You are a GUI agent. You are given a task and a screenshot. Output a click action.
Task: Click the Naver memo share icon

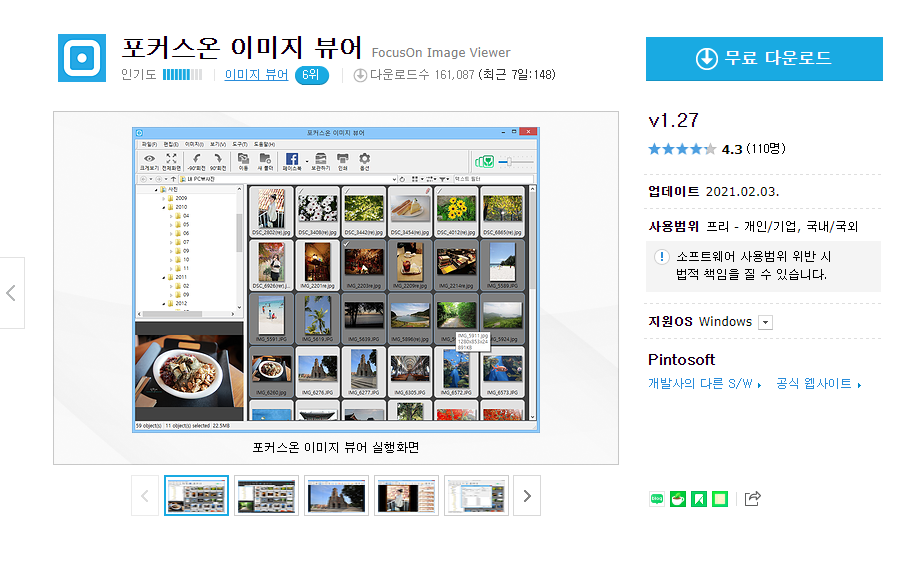pyautogui.click(x=719, y=499)
